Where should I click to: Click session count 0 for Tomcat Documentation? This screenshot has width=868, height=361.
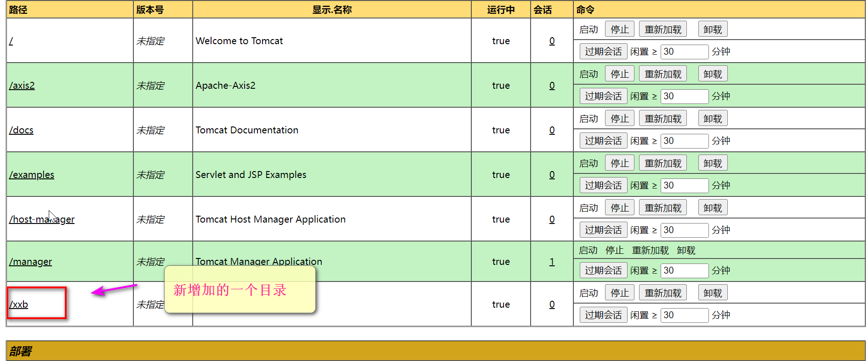[x=552, y=130]
